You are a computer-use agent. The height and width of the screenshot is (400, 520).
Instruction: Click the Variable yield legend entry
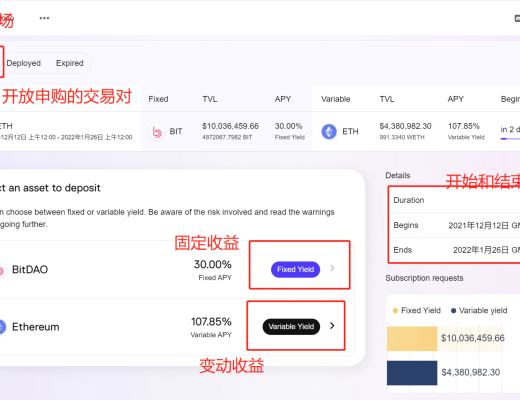point(479,310)
